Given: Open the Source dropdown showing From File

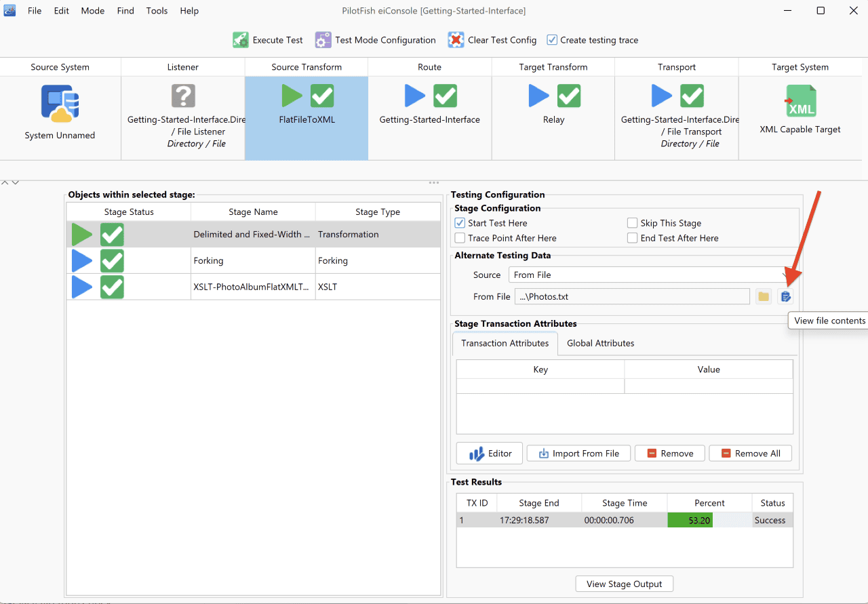Looking at the screenshot, I should pos(651,275).
